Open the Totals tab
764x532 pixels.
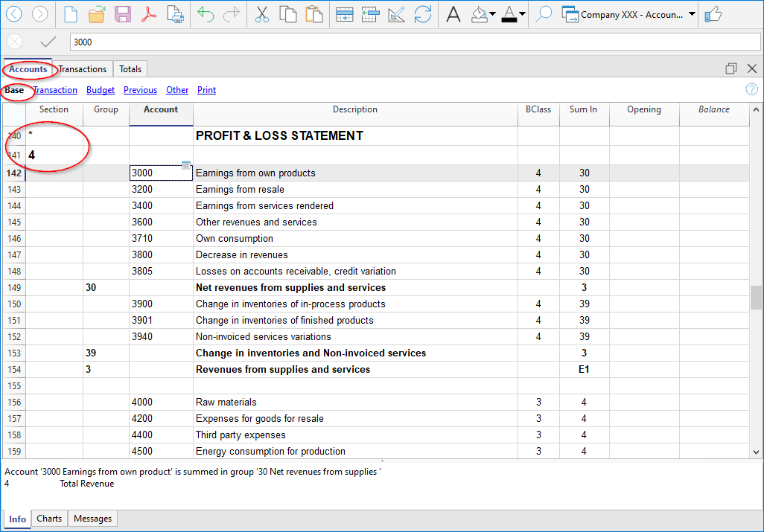click(x=130, y=69)
